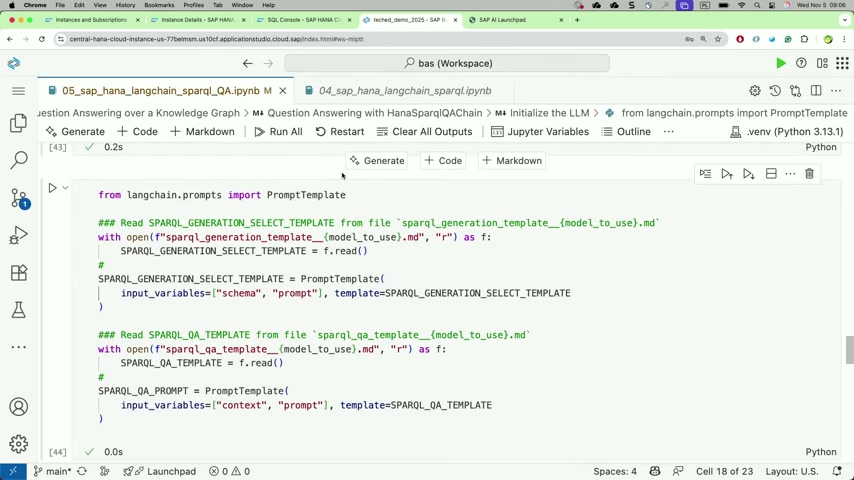Change keyboard Layout: U.S.
854x480 pixels.
(x=792, y=471)
